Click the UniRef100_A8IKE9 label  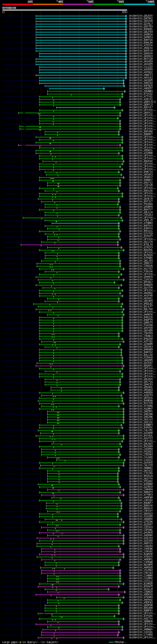[141, 61]
